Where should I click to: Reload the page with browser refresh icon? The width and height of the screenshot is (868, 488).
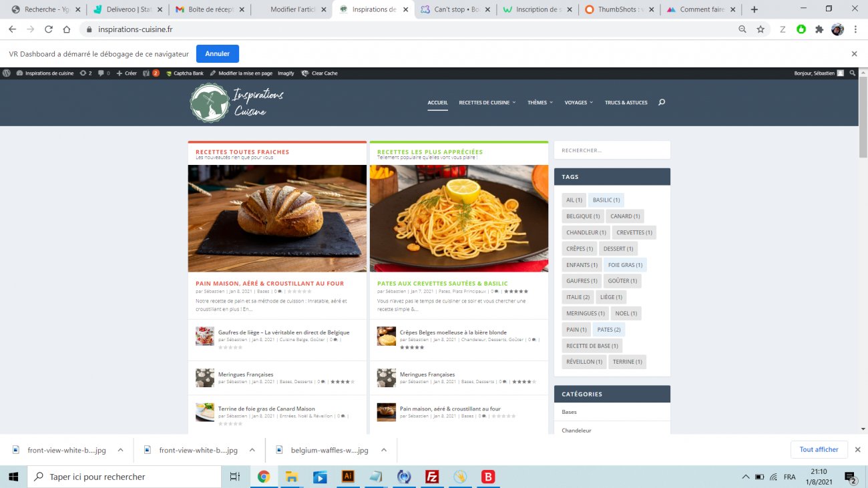point(48,29)
